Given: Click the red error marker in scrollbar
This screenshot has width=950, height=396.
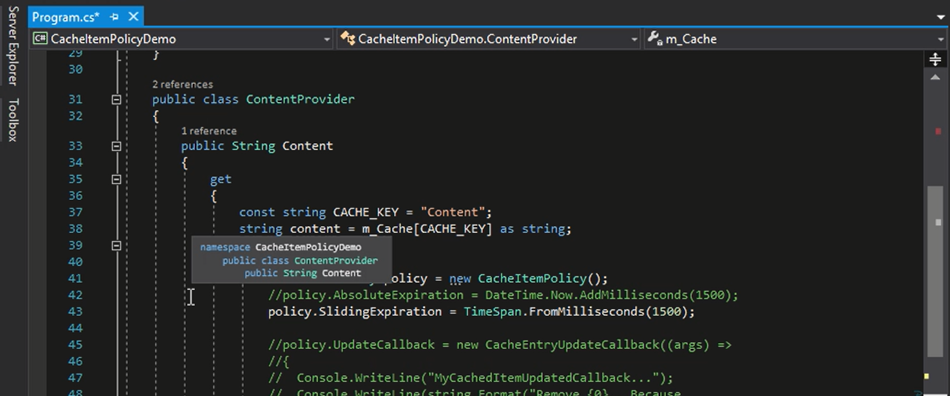Looking at the screenshot, I should tap(938, 131).
